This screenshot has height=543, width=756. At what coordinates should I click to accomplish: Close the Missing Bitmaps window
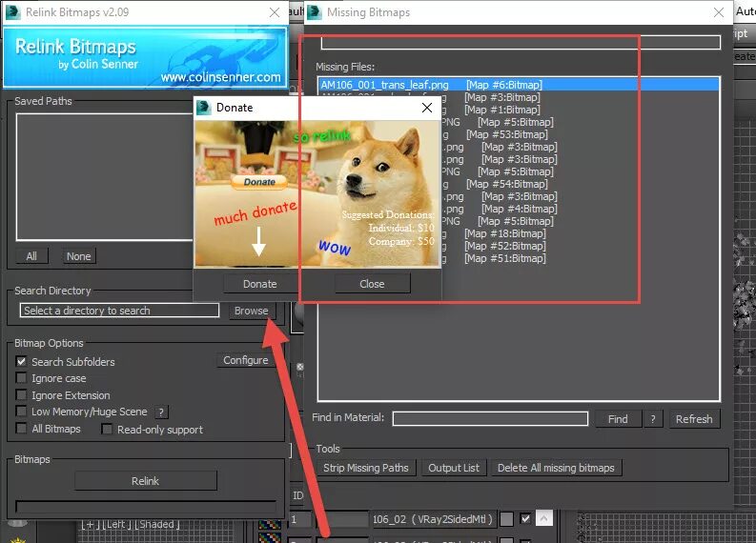[x=719, y=12]
